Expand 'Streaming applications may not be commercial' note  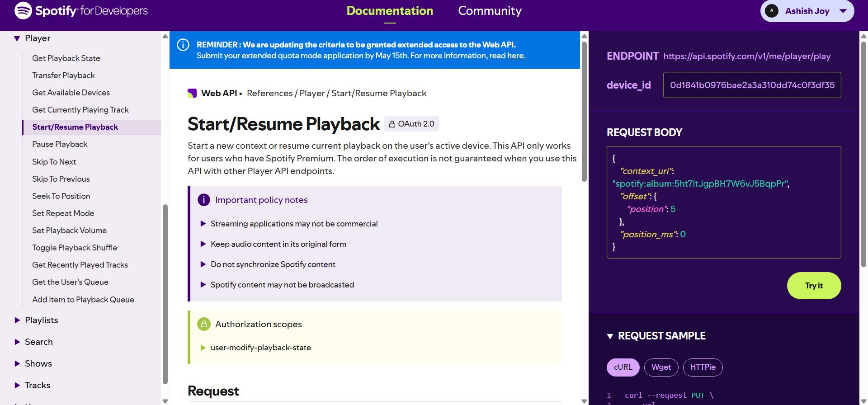tap(203, 224)
